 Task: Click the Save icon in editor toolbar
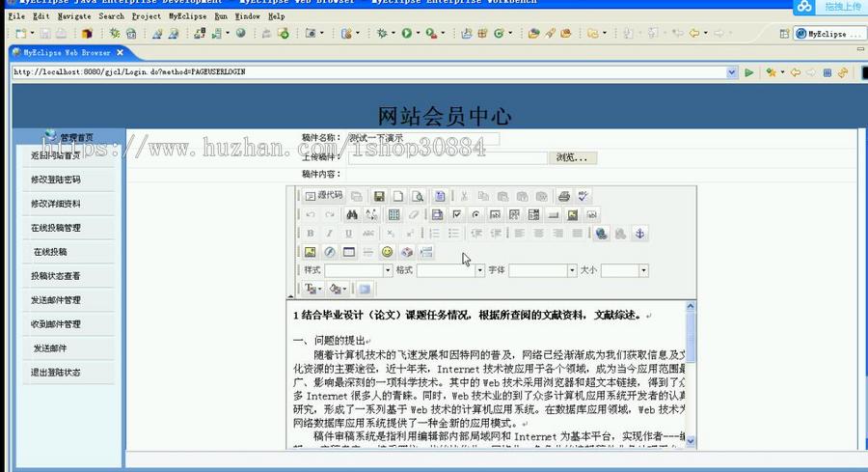pyautogui.click(x=379, y=196)
